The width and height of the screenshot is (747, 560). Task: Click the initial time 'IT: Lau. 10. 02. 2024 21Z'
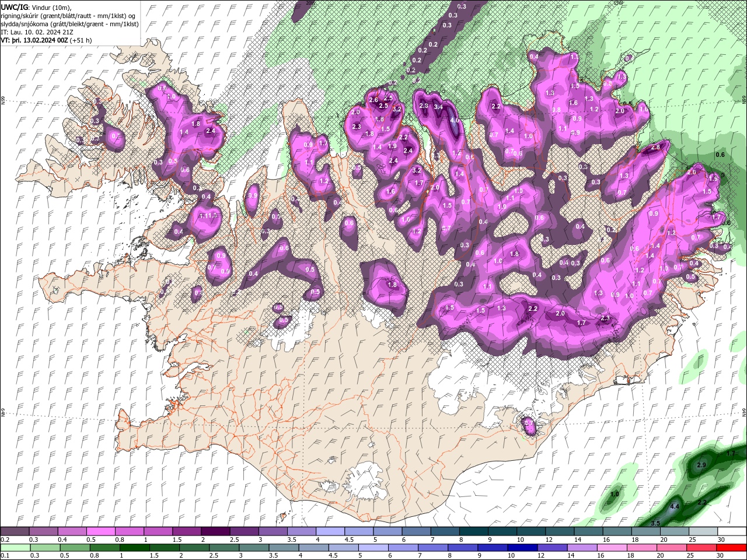[38, 32]
